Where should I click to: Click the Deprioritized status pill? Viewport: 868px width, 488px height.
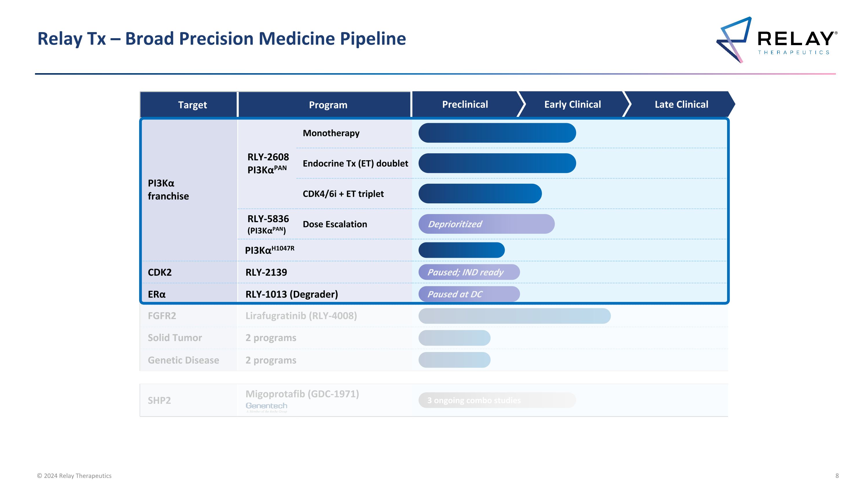point(486,224)
